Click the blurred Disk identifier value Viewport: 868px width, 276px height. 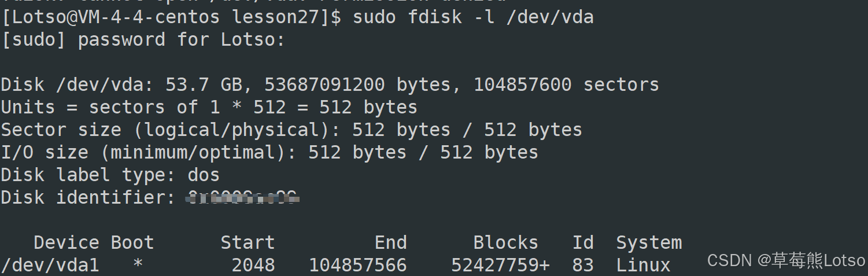(242, 198)
